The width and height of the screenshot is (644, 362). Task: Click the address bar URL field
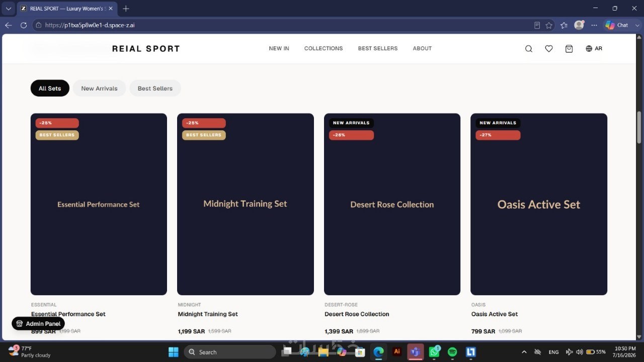coord(282,25)
